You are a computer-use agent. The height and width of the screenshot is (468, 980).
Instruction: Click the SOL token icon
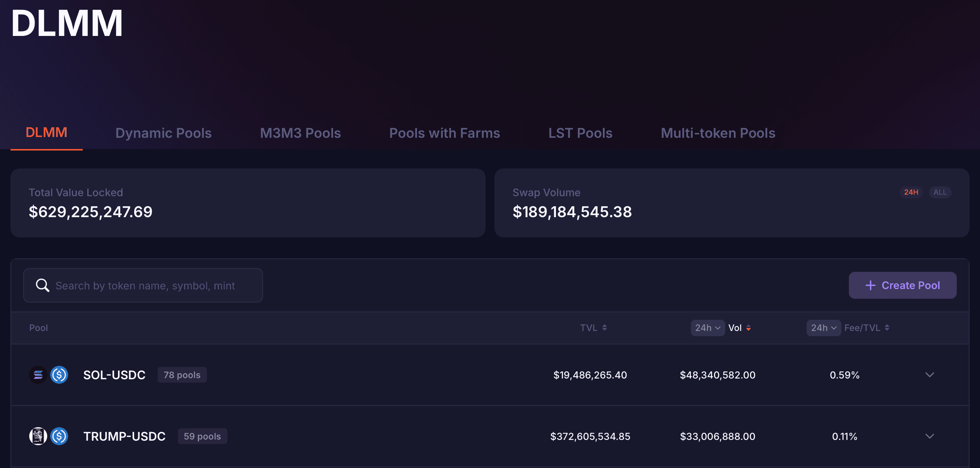point(38,375)
